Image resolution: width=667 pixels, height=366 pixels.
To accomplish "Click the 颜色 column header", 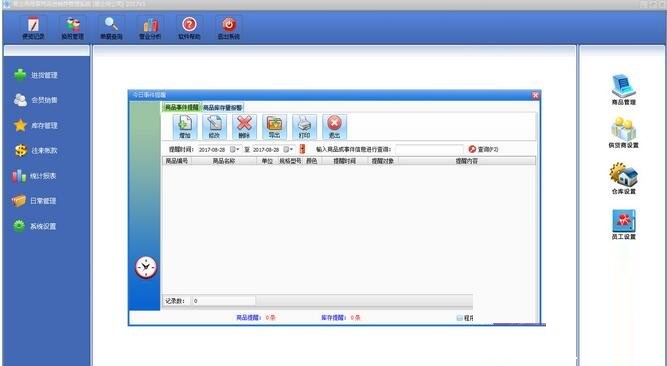I will pyautogui.click(x=312, y=161).
